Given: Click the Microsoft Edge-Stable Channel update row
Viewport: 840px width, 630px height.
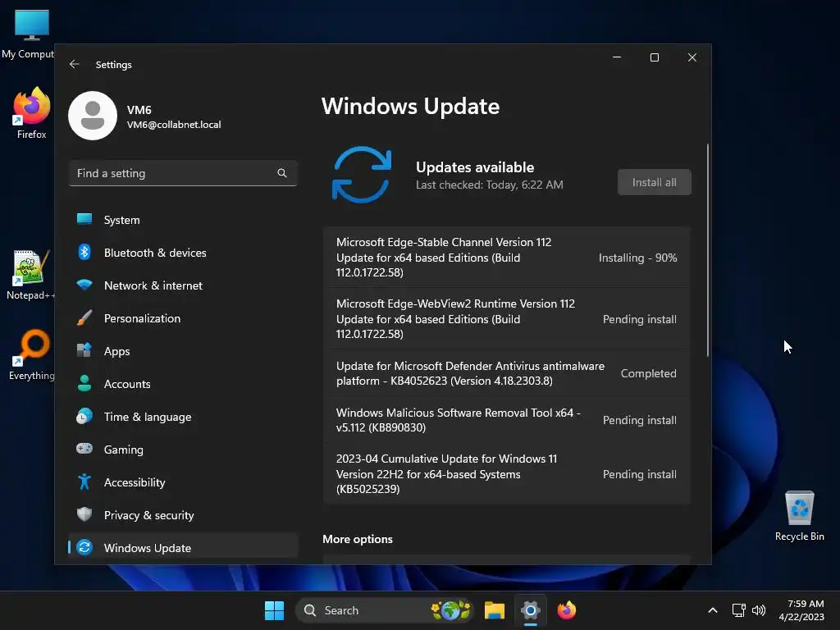Looking at the screenshot, I should (507, 257).
